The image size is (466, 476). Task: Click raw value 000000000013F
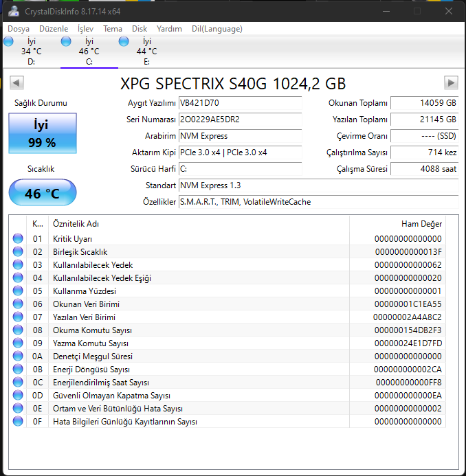point(408,252)
